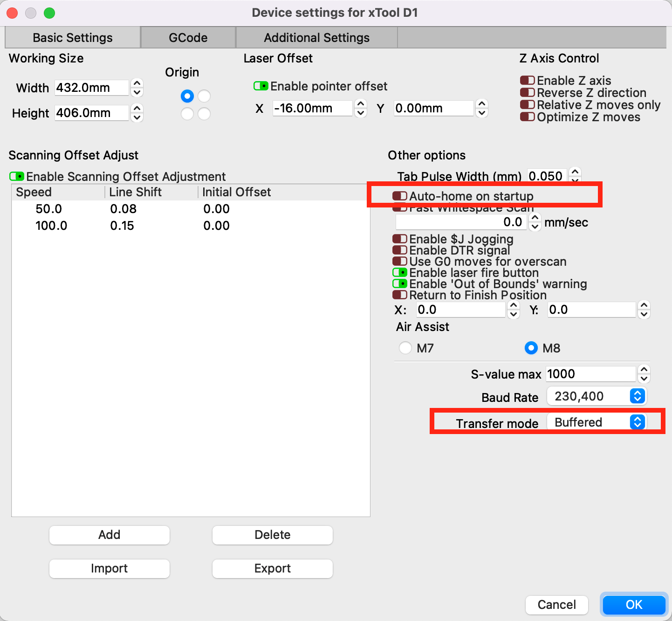Click the Import button
The height and width of the screenshot is (621, 672).
point(110,568)
